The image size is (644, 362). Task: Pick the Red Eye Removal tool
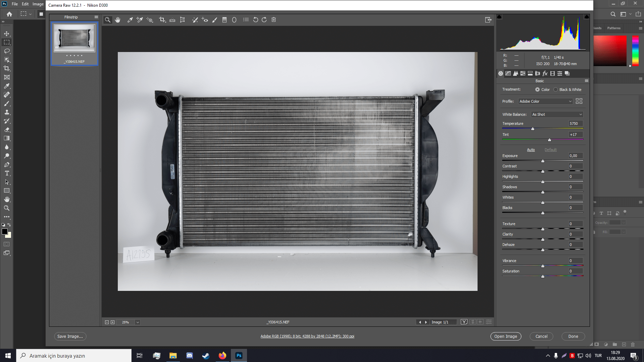204,20
